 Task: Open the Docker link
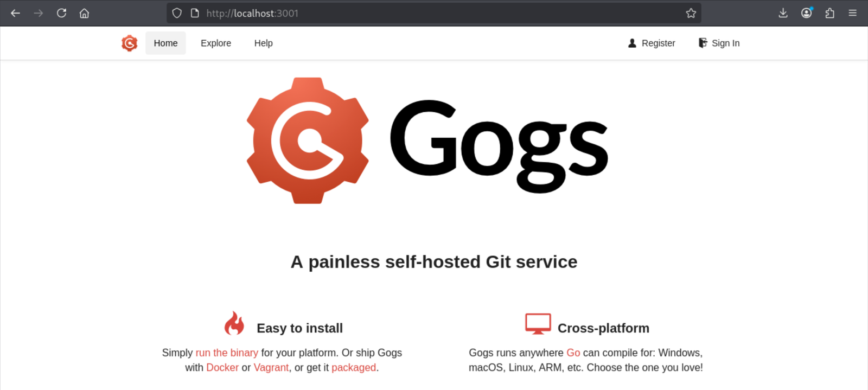[x=222, y=367]
